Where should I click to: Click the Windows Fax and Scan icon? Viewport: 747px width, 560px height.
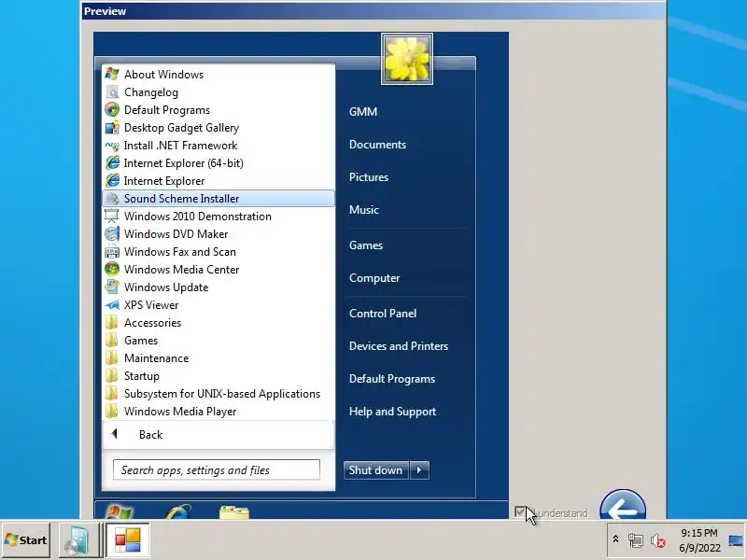(x=112, y=251)
